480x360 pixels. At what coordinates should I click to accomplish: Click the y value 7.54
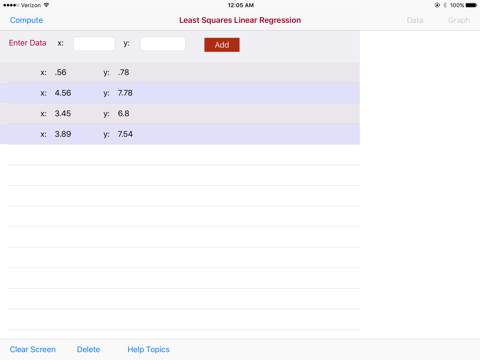point(125,134)
